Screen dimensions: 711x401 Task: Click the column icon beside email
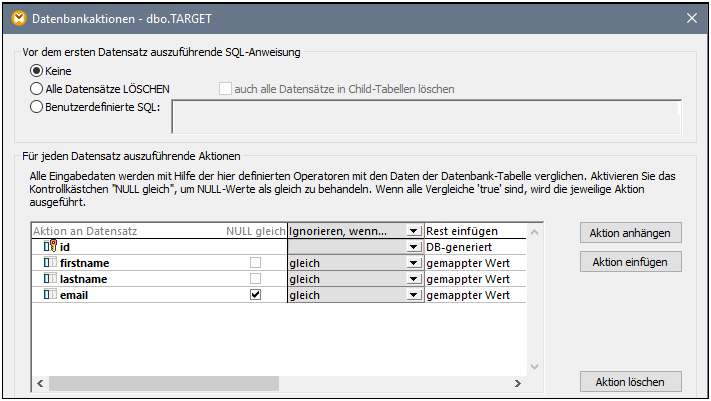point(50,294)
